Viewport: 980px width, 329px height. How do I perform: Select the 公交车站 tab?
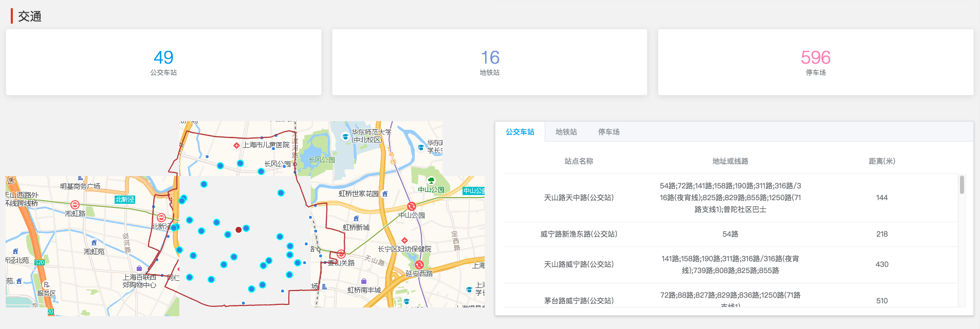click(x=520, y=132)
